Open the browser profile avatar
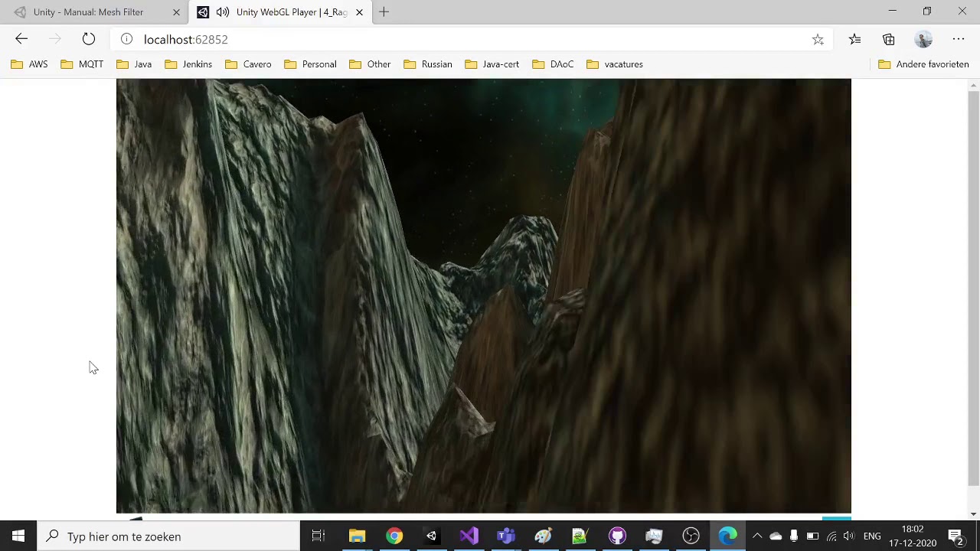Screen dimensions: 980x551 pos(923,39)
